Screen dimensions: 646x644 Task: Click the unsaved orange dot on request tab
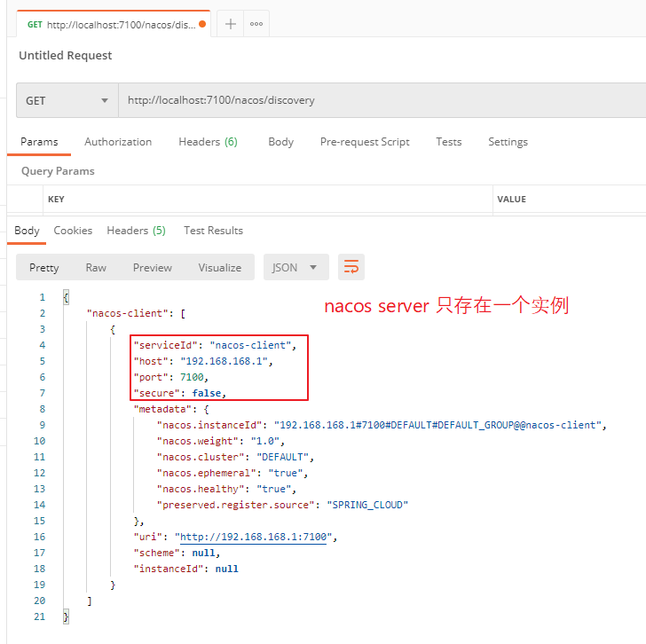[202, 24]
